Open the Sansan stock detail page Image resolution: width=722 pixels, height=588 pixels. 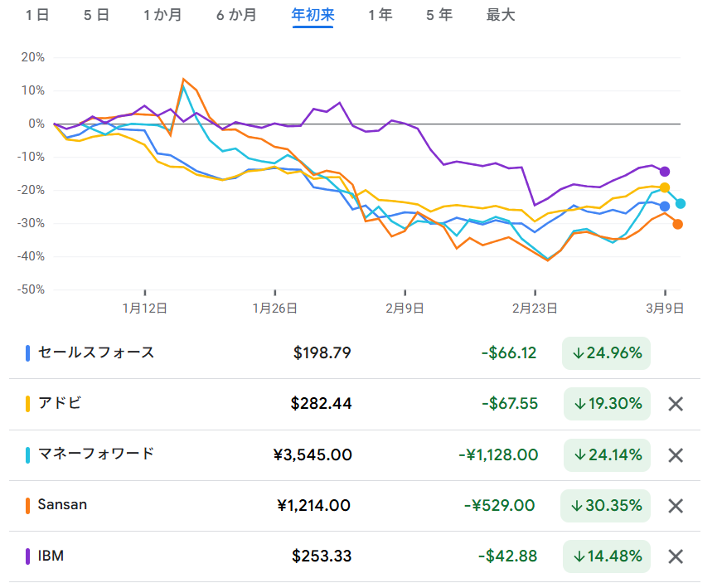tap(60, 506)
